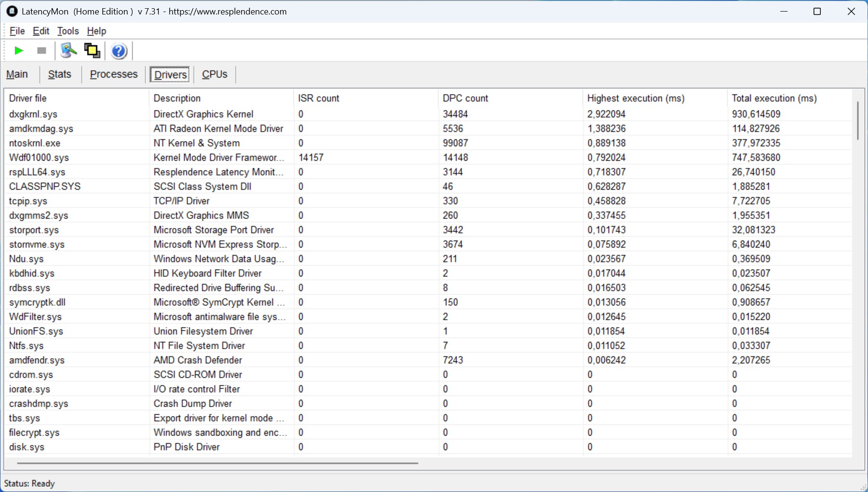
Task: Click the Driver file column header
Action: pos(28,98)
